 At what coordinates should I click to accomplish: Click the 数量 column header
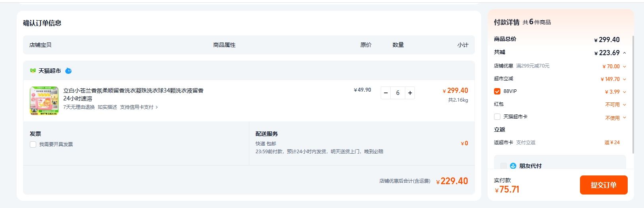[x=398, y=45]
